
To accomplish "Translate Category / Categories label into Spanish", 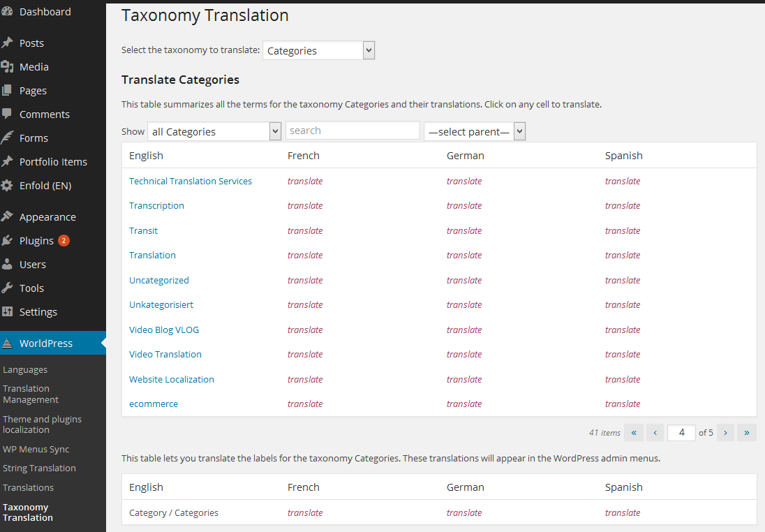I will (x=623, y=512).
